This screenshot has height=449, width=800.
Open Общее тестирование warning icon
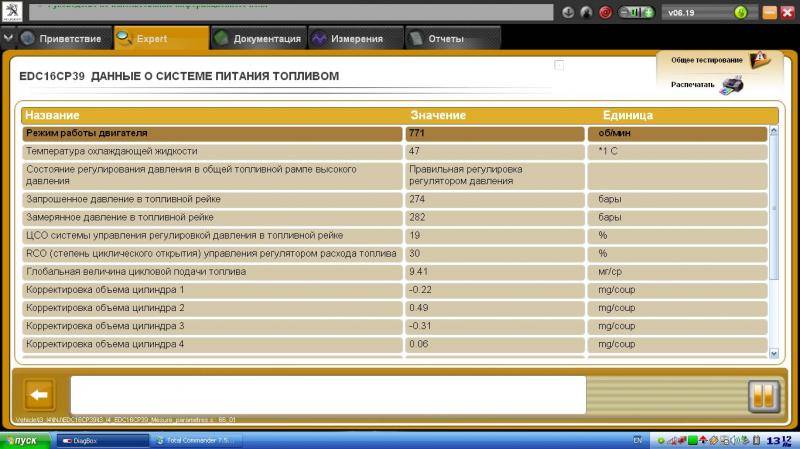coord(759,60)
